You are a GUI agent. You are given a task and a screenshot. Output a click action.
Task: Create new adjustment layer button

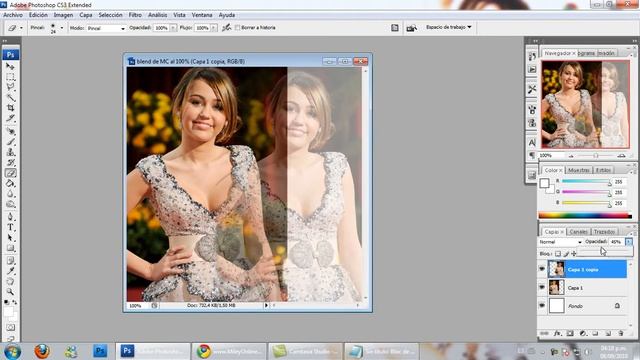point(583,333)
